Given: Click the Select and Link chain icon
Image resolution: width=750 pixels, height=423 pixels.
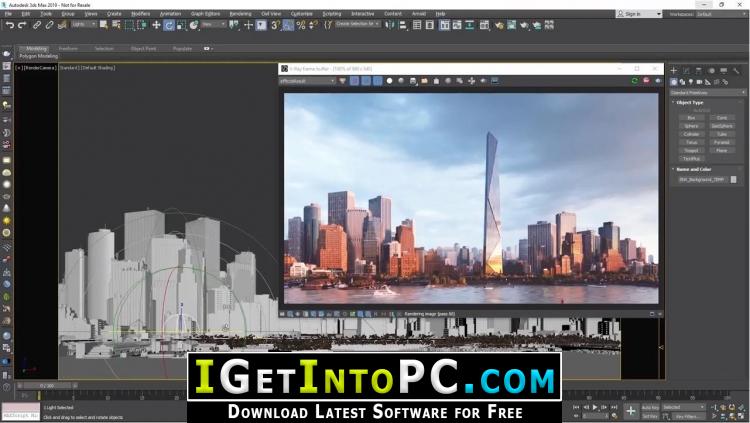Looking at the screenshot, I should [36, 25].
